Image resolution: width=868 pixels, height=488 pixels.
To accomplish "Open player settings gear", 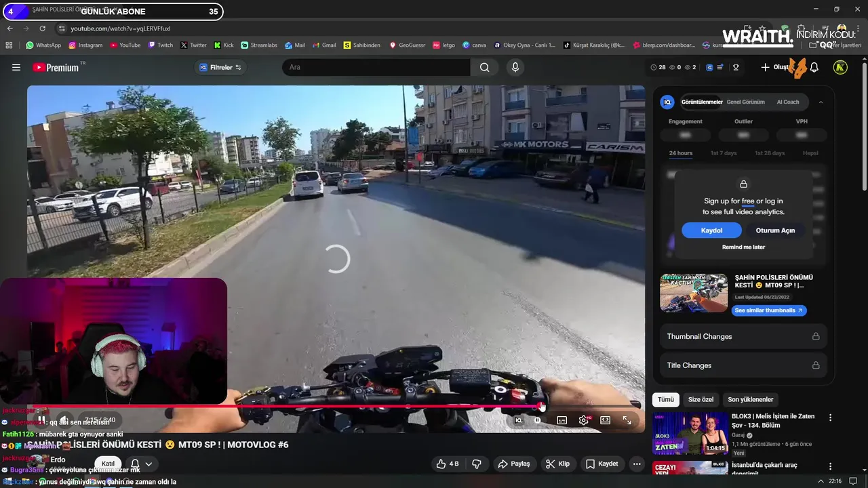I will tap(583, 420).
